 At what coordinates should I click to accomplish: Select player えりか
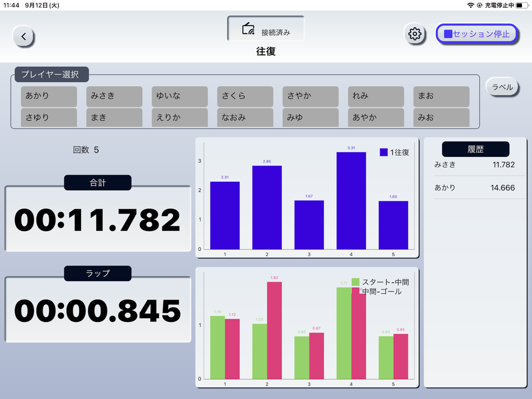point(180,118)
